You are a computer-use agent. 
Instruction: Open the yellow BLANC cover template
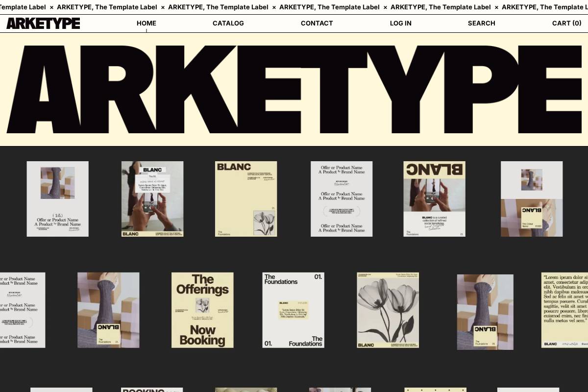pyautogui.click(x=245, y=198)
